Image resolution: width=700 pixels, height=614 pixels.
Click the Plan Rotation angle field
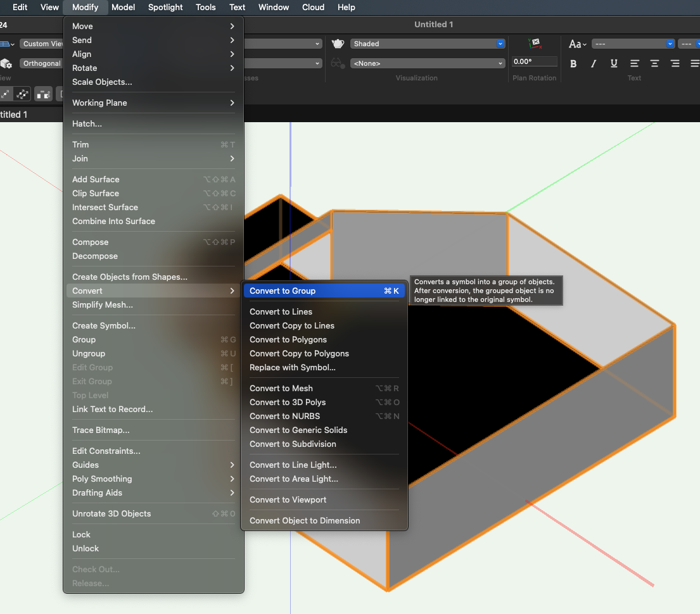point(535,61)
